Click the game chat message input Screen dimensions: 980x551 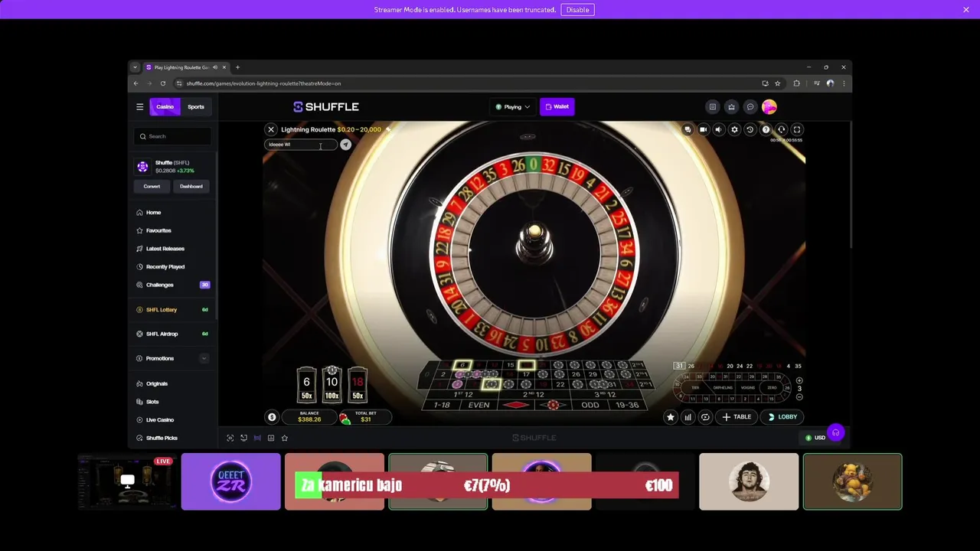tap(300, 145)
